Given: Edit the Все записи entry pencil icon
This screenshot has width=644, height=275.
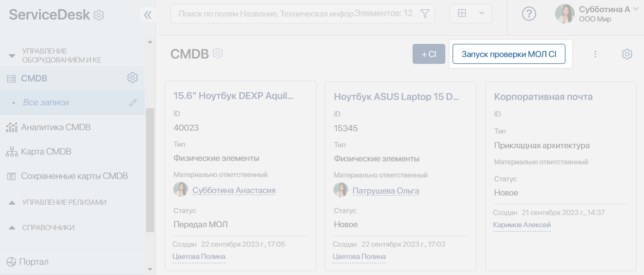Looking at the screenshot, I should coord(133,102).
